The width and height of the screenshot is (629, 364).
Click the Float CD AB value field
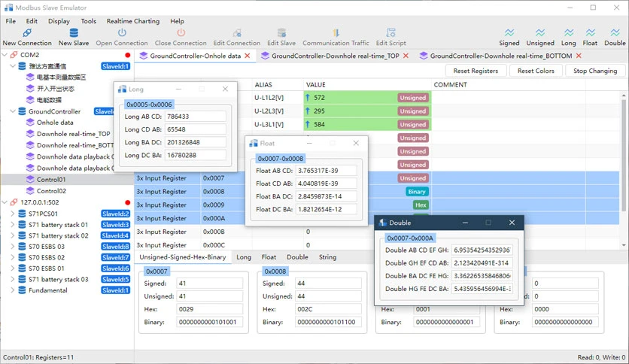[x=326, y=184]
